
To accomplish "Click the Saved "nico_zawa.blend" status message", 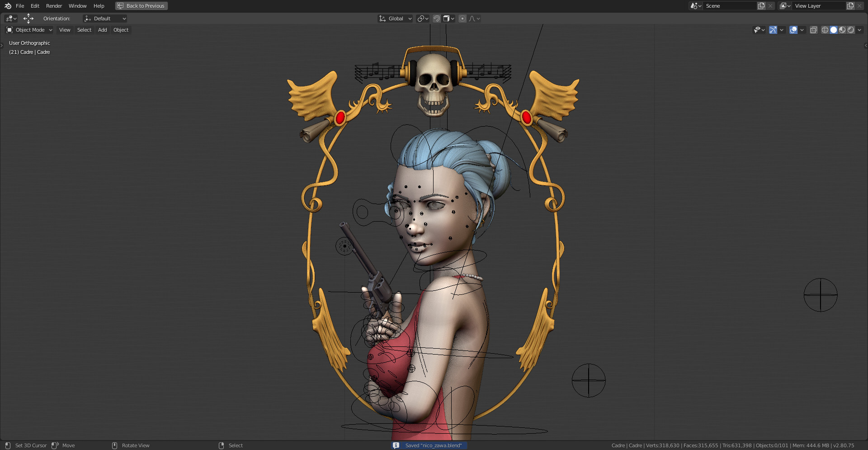I will coord(434,445).
